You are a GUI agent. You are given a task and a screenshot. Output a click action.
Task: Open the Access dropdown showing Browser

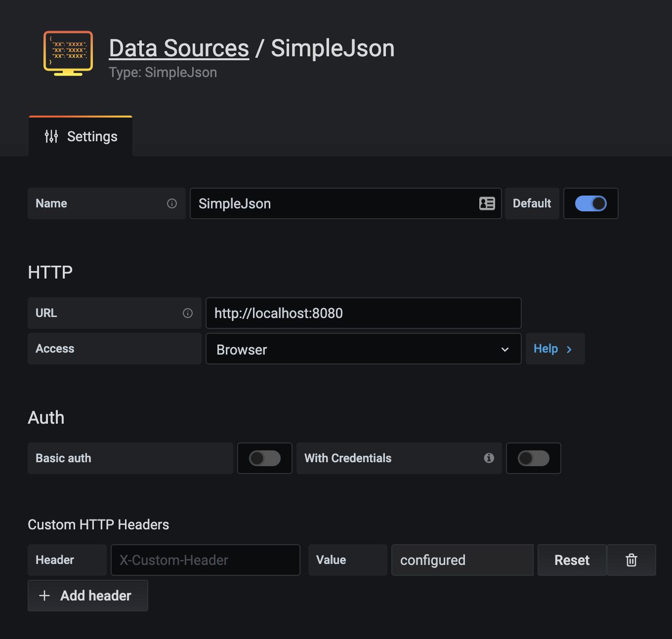coord(364,349)
